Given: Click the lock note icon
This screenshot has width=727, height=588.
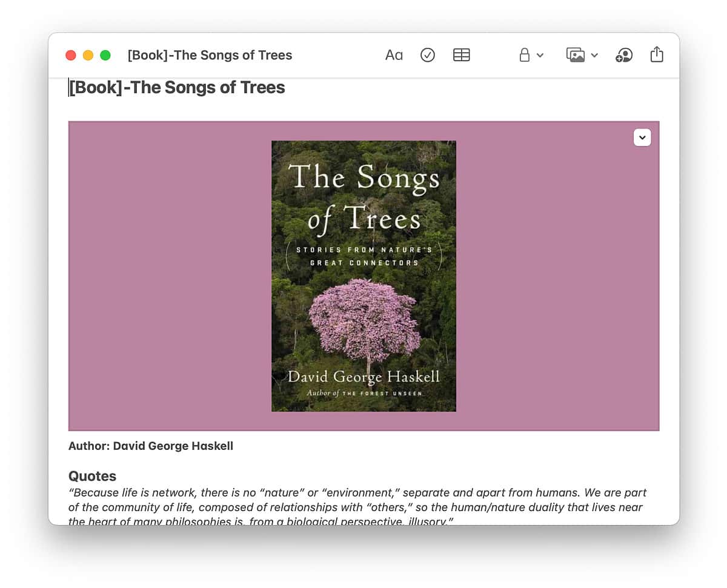Looking at the screenshot, I should pos(525,55).
